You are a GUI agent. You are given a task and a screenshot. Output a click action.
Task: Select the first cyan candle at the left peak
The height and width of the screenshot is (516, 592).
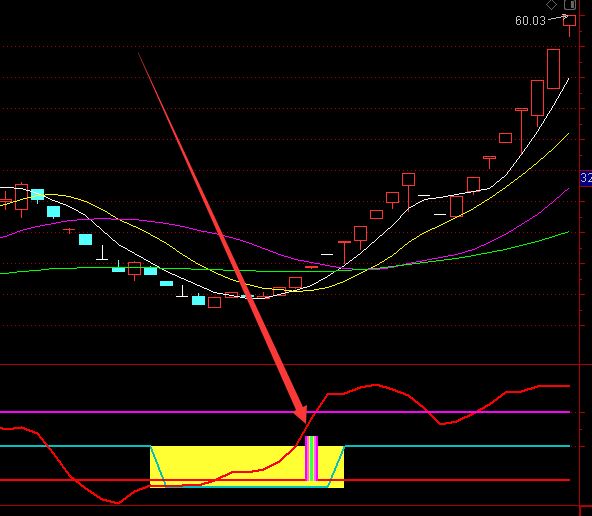(38, 195)
